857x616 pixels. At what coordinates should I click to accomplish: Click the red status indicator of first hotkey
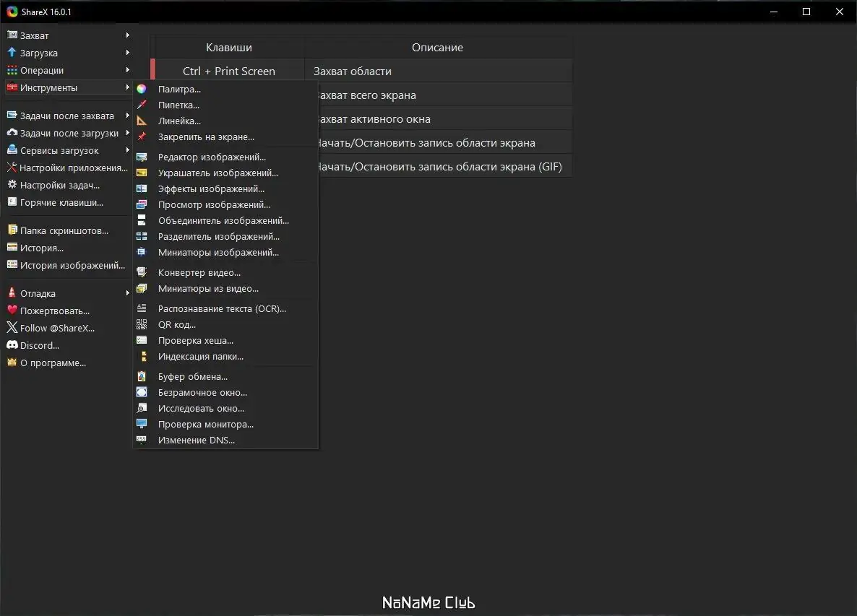tap(153, 70)
